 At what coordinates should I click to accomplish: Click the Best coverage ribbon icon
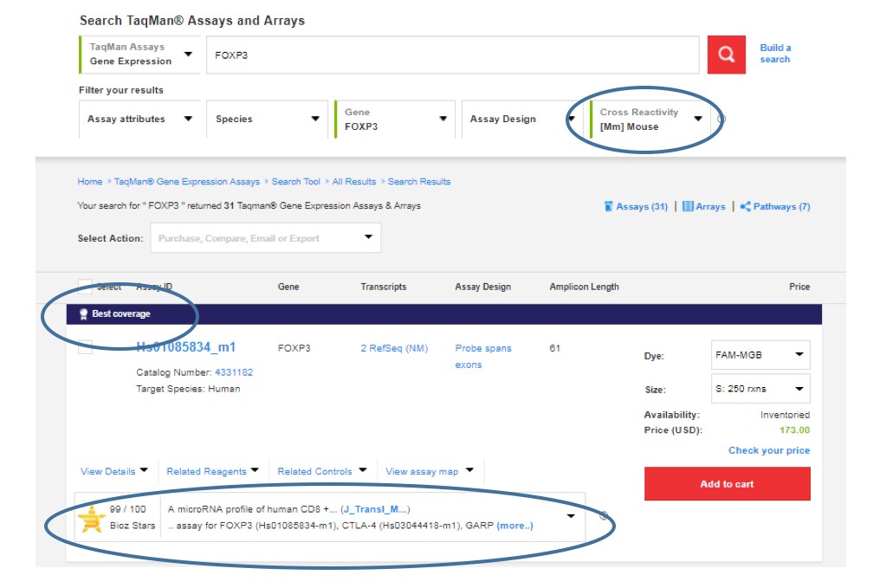[x=83, y=313]
